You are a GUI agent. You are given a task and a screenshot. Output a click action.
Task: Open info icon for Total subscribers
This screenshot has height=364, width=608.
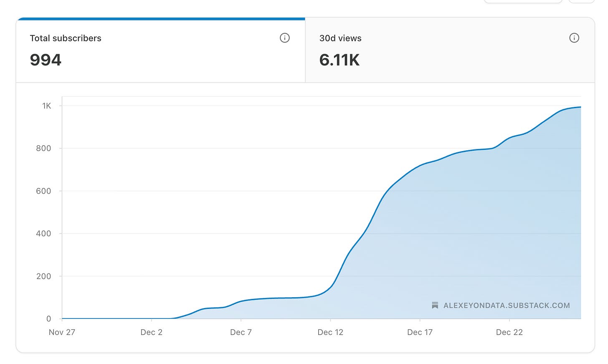pos(284,38)
